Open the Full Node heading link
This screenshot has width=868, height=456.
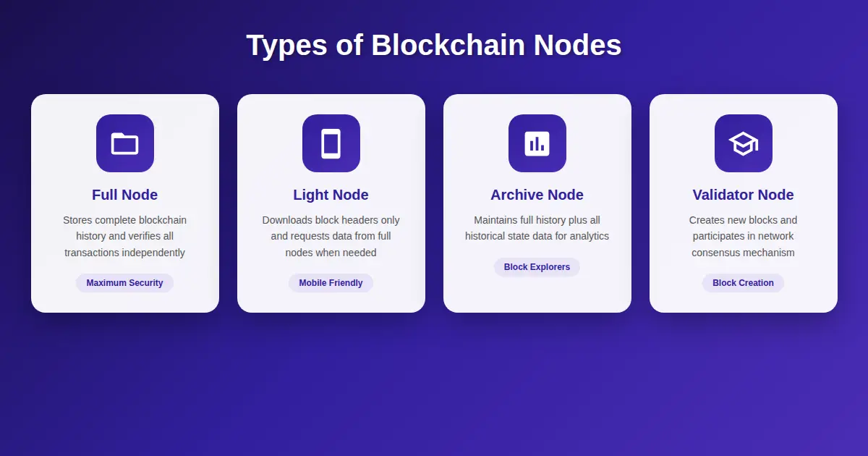click(124, 195)
